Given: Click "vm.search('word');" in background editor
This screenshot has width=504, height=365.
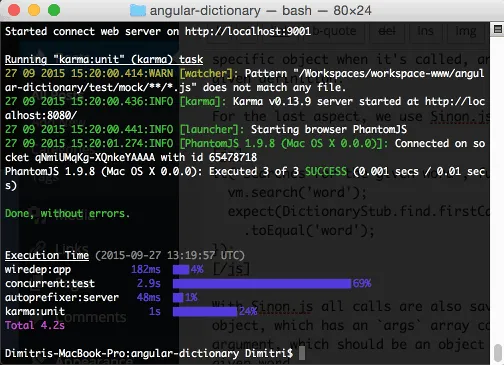Looking at the screenshot, I should click(297, 193).
